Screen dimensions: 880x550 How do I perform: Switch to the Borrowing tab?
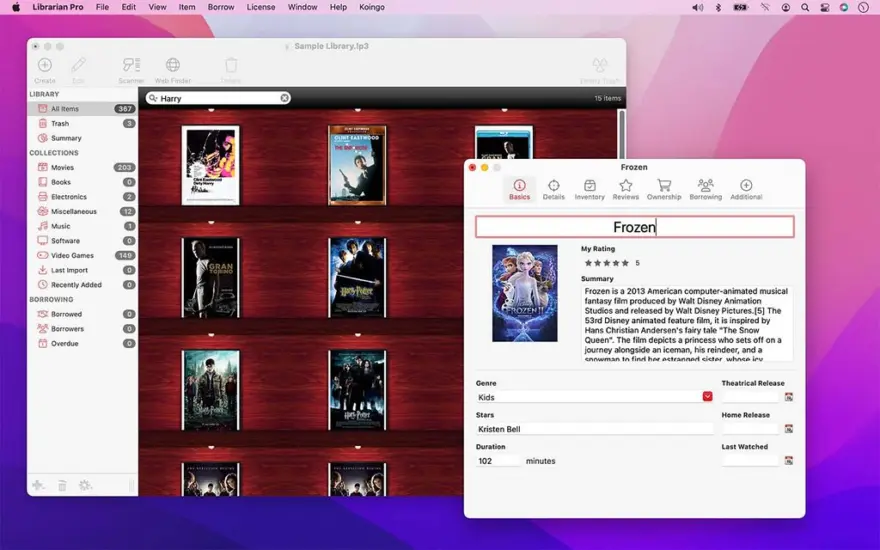point(705,189)
